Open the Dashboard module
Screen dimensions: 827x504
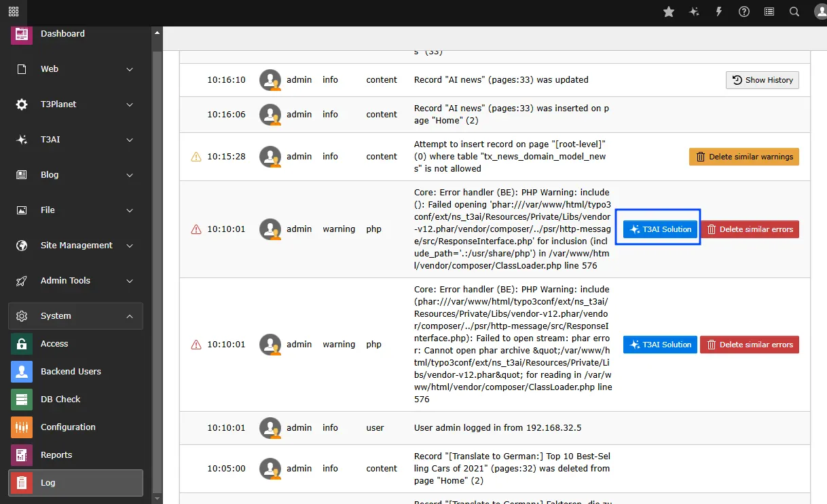(76, 34)
